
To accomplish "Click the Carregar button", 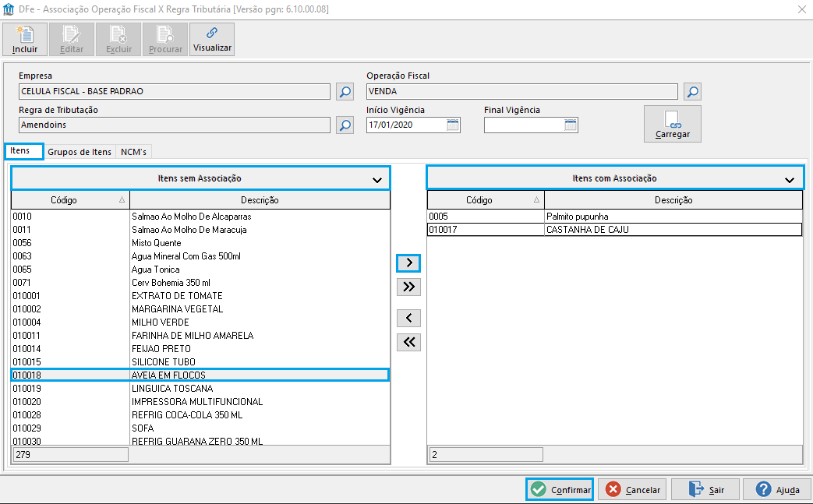I will coord(673,124).
